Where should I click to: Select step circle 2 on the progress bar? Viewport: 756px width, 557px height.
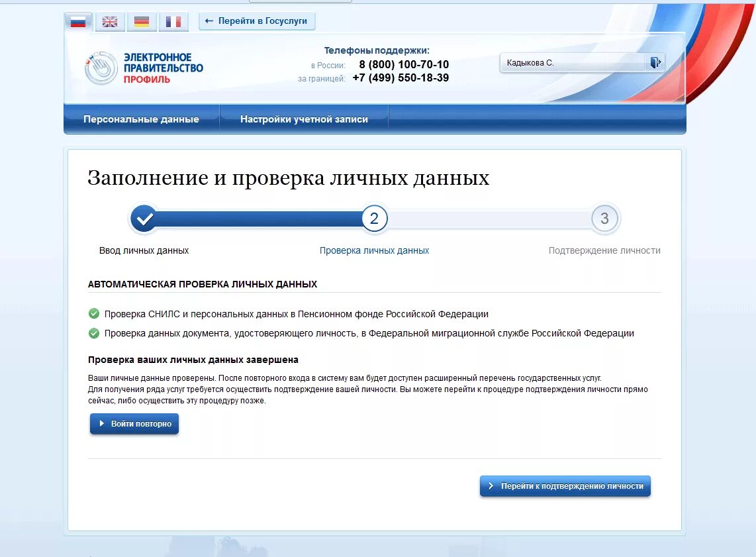point(374,218)
